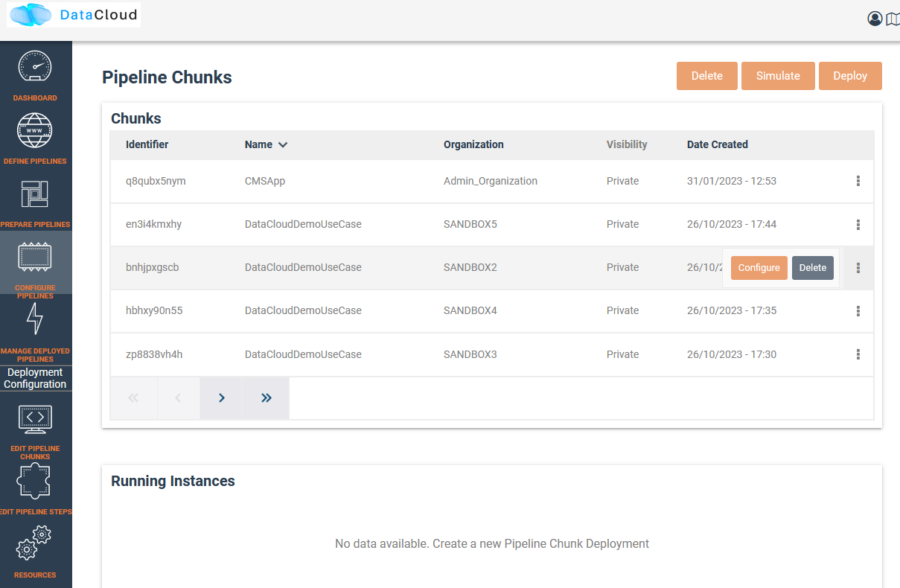Click DataCloudDemoUseCase in SANDBOX5 row
Image resolution: width=900 pixels, height=588 pixels.
[x=303, y=224]
